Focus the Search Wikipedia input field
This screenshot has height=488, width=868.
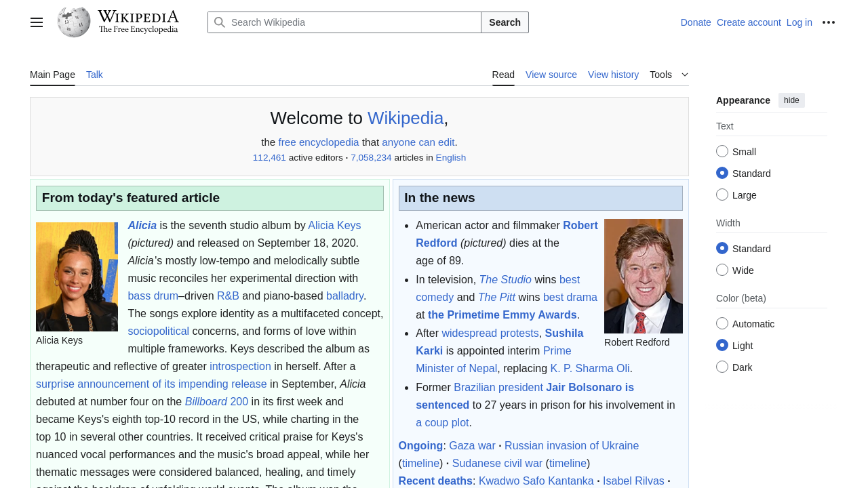click(x=344, y=22)
